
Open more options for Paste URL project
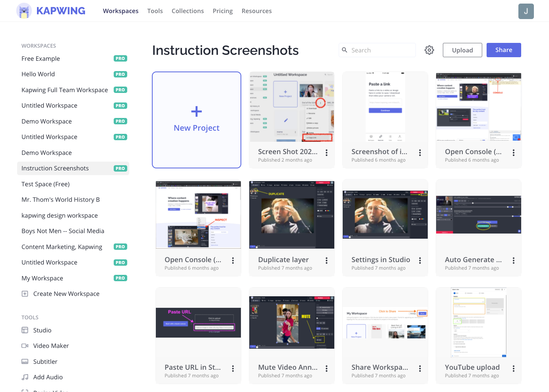(233, 369)
